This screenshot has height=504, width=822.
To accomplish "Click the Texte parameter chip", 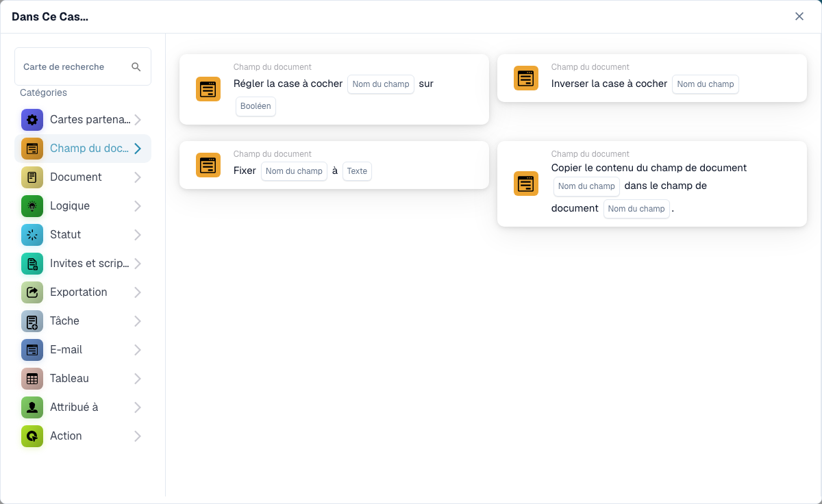I will [357, 171].
